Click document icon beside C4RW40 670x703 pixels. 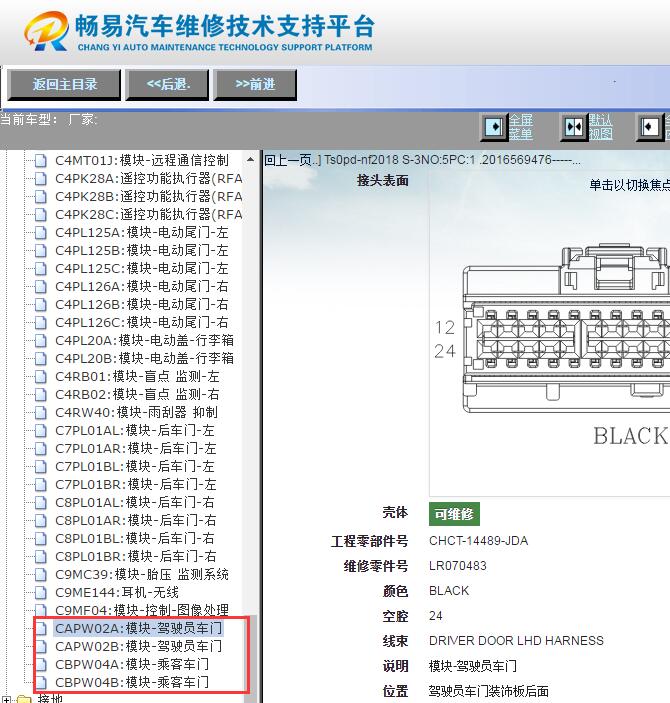40,412
